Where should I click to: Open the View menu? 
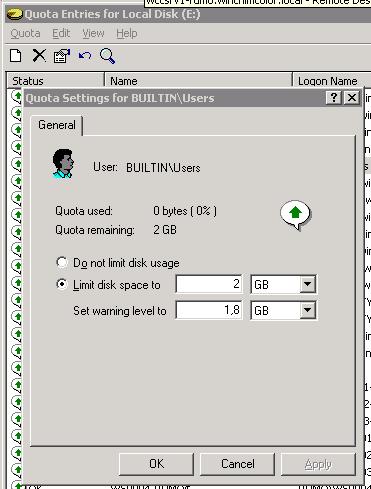click(x=93, y=33)
